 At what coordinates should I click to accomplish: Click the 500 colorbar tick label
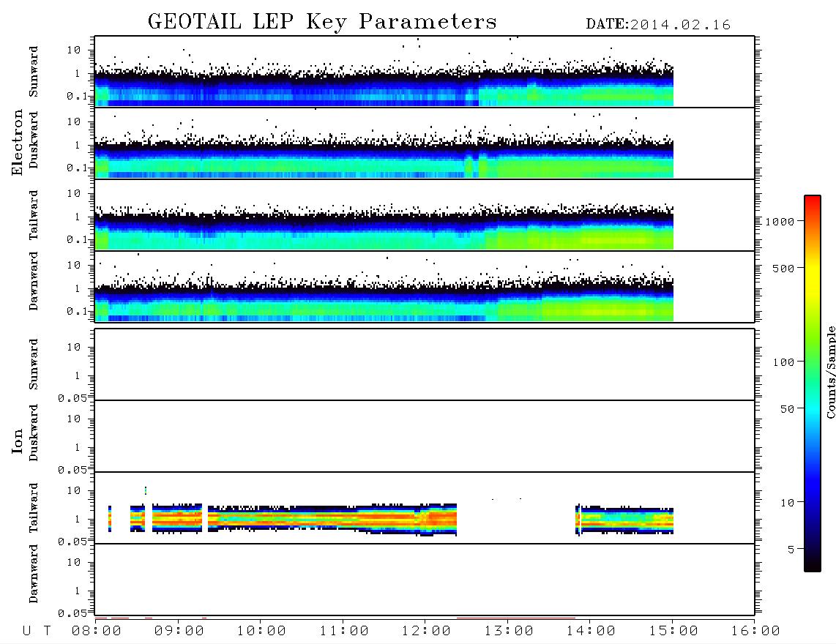pyautogui.click(x=784, y=268)
